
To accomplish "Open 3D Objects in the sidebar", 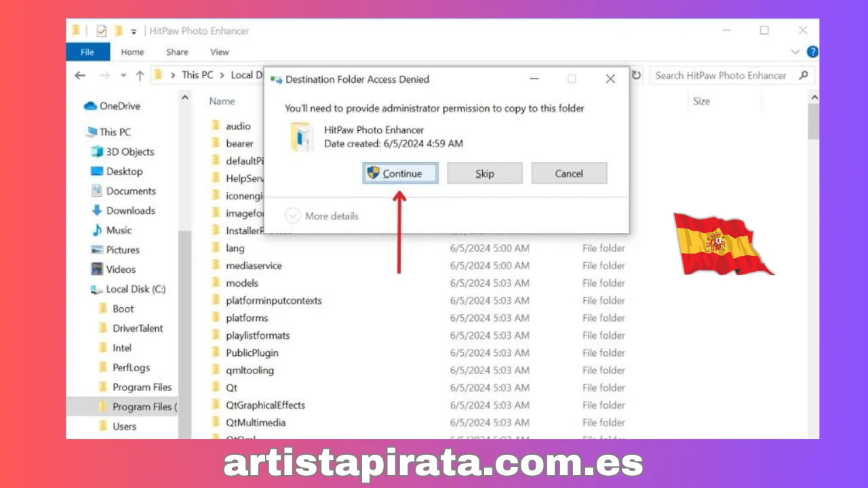I will click(x=123, y=152).
